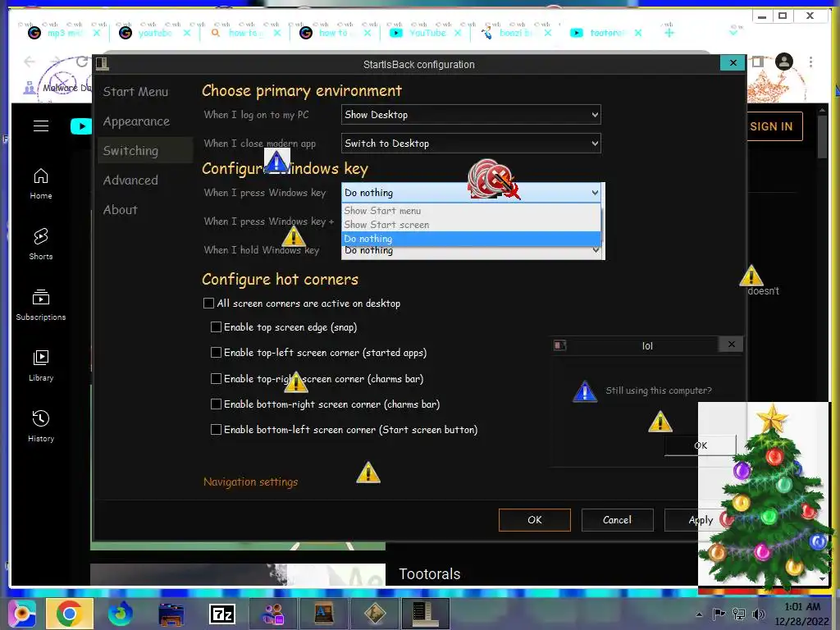
Task: Choose highlighted 'Do nothing' option
Action: tap(471, 239)
